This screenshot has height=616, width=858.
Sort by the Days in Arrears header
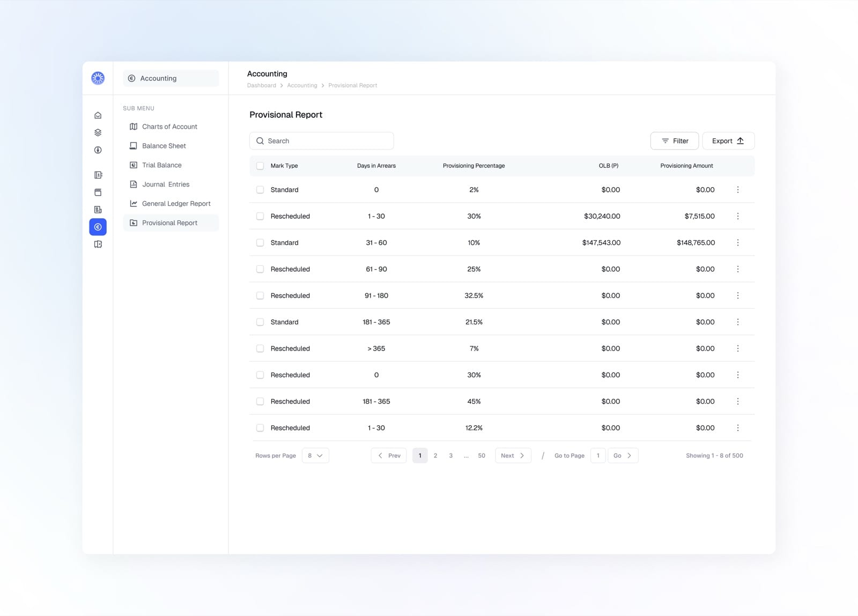[x=376, y=166]
